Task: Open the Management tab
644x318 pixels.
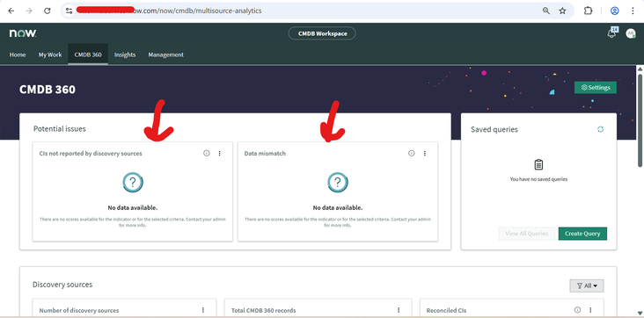Action: (x=166, y=54)
